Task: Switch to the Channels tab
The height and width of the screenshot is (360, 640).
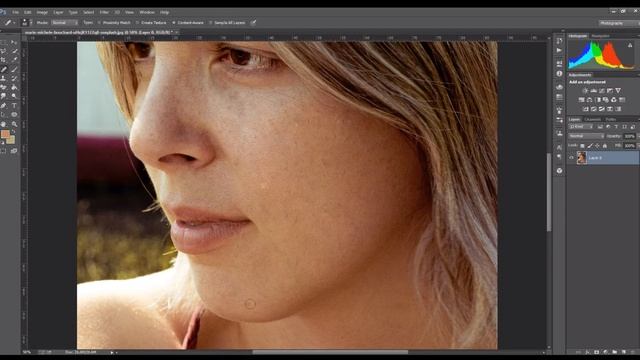Action: (593, 120)
